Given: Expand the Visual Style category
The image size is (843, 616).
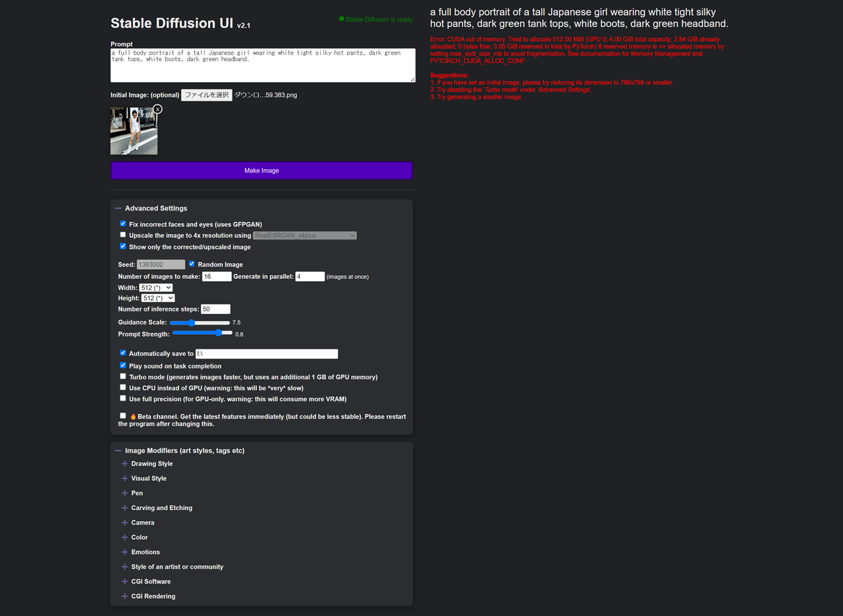Looking at the screenshot, I should click(124, 478).
